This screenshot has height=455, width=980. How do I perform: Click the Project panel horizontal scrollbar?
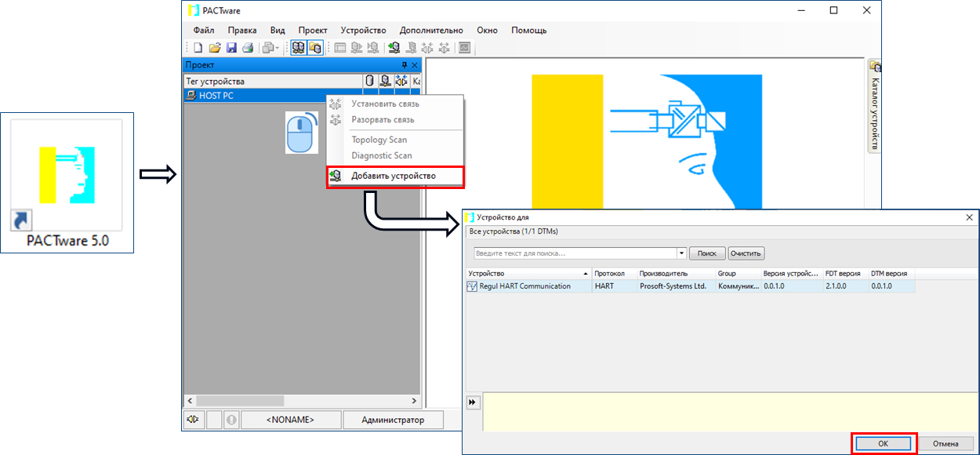coord(302,401)
